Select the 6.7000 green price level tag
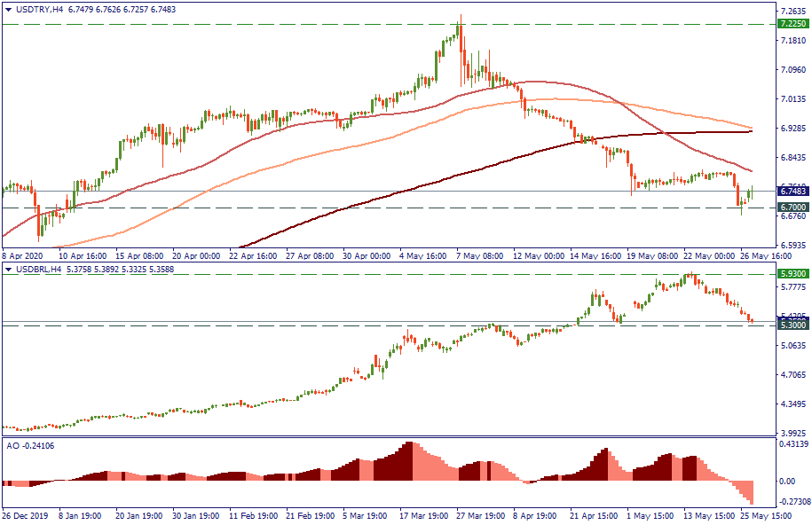 click(791, 207)
